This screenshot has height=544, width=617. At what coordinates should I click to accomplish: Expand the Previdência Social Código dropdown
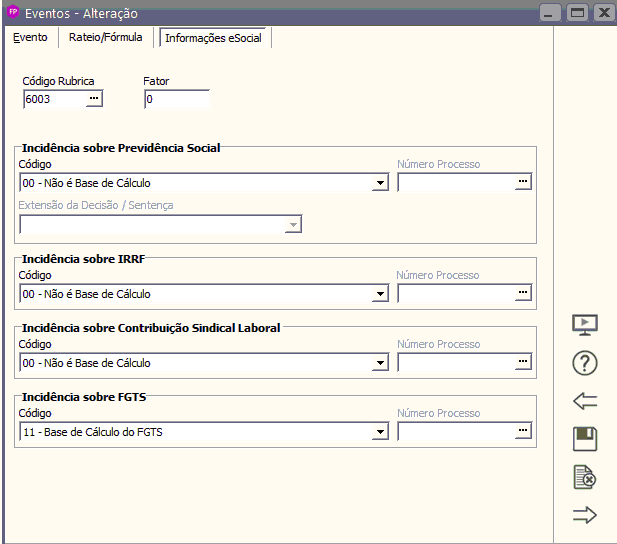point(380,183)
